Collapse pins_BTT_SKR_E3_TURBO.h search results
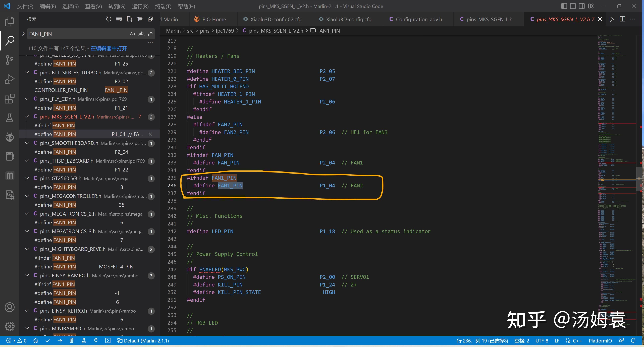The height and width of the screenshot is (347, 644). (x=27, y=73)
